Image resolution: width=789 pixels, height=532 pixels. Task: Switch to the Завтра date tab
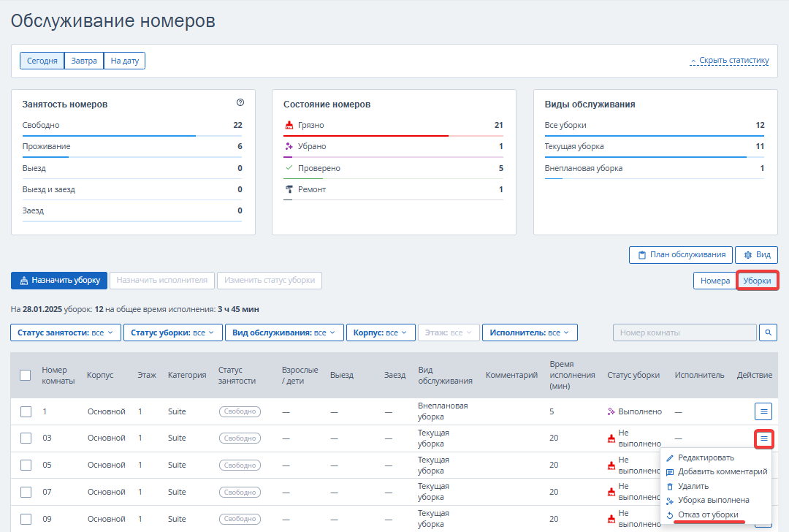(x=84, y=61)
